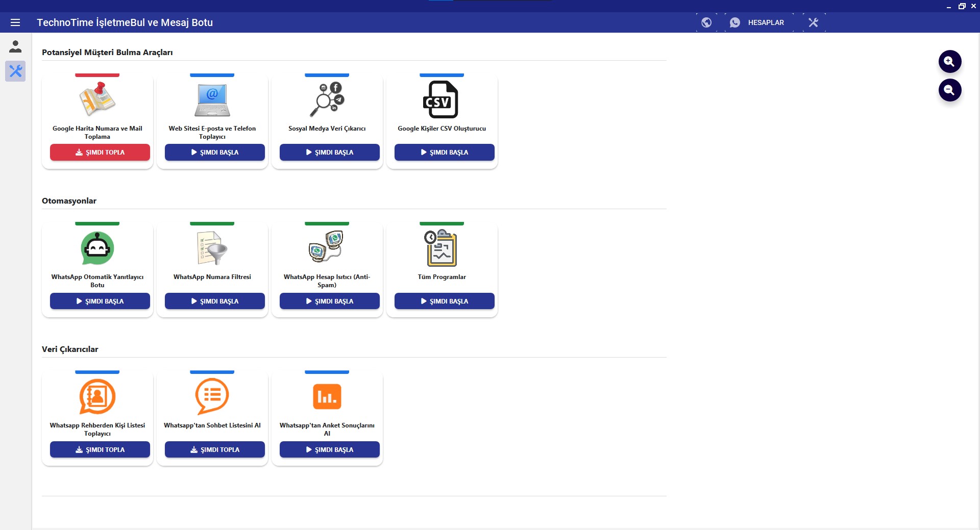Click the number filter funnel icon
This screenshot has height=530, width=980.
coord(212,248)
